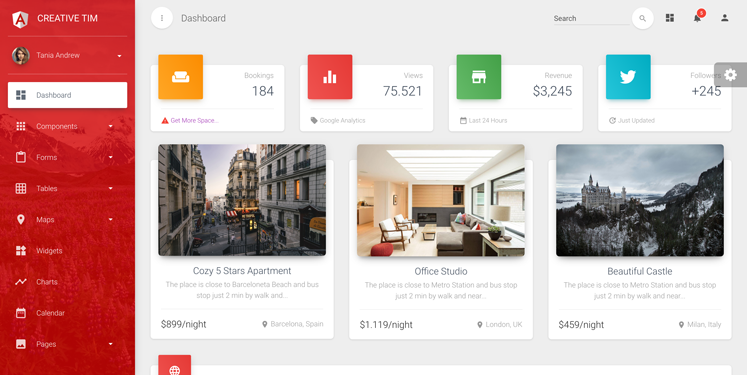Open notifications bell with badge

click(697, 18)
